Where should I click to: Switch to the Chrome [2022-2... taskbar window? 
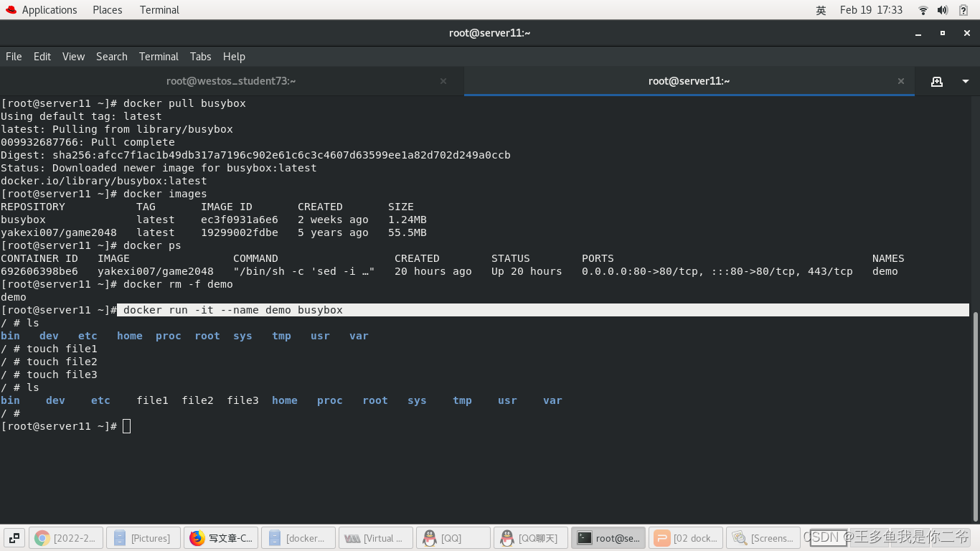[x=66, y=538]
